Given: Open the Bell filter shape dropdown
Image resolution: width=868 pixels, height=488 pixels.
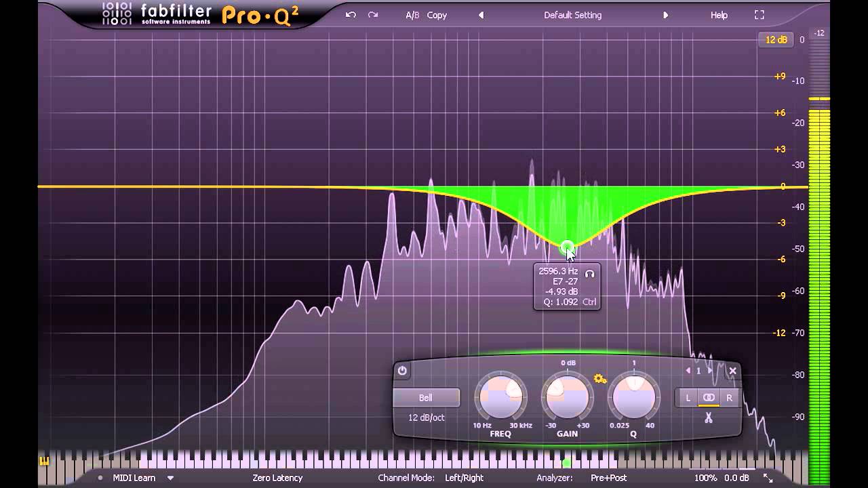Looking at the screenshot, I should point(426,398).
